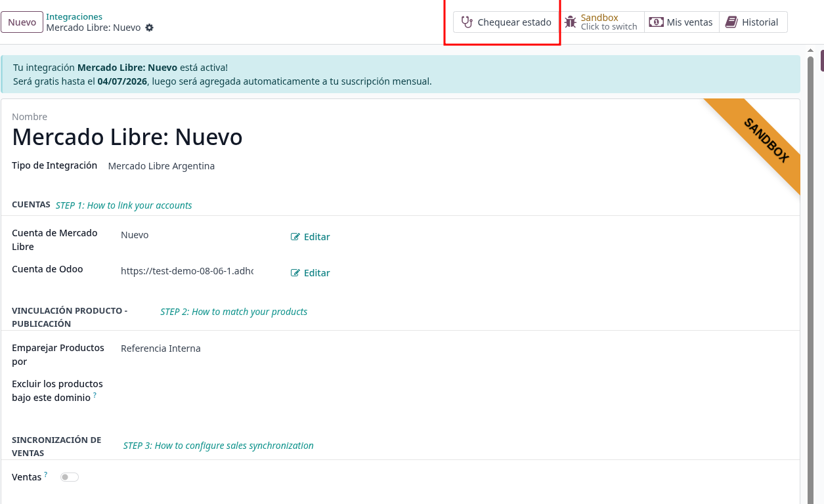824x504 pixels.
Task: Open the Integraciones breadcrumb link
Action: [74, 16]
